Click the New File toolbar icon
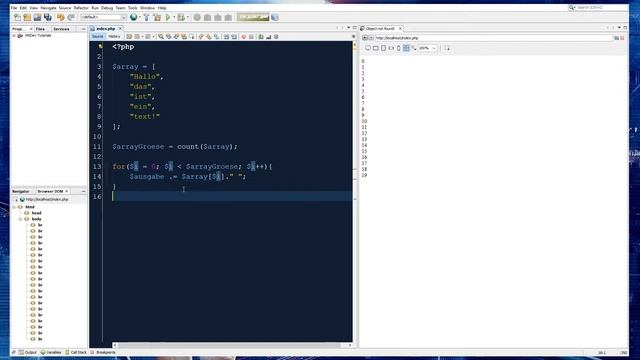The height and width of the screenshot is (360, 640). (x=17, y=17)
